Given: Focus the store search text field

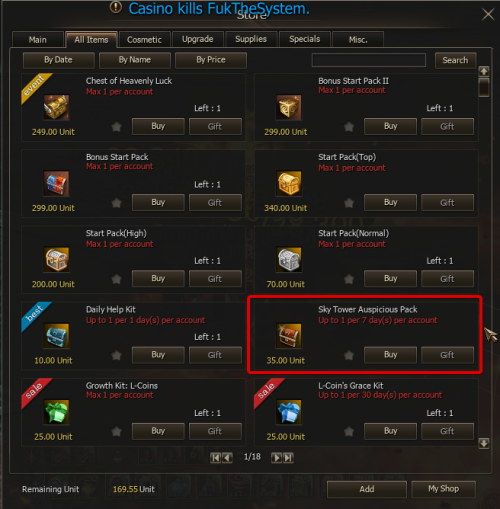Looking at the screenshot, I should click(x=369, y=60).
